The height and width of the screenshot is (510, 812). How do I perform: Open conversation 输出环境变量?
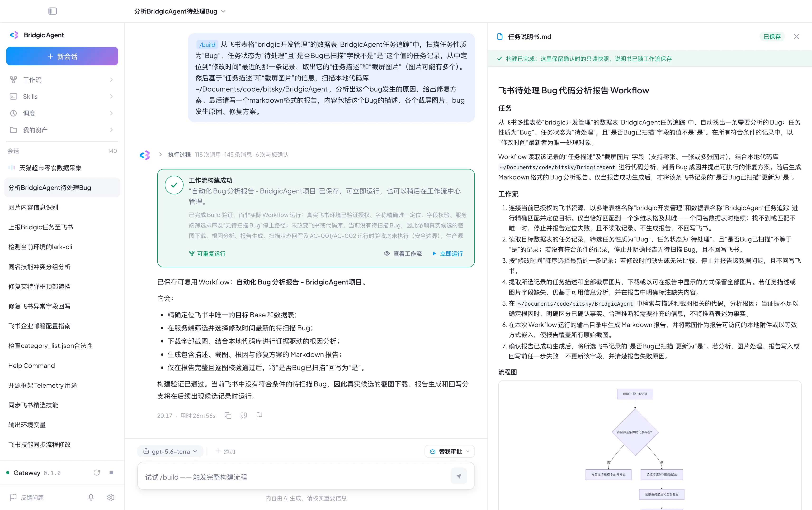pyautogui.click(x=62, y=425)
